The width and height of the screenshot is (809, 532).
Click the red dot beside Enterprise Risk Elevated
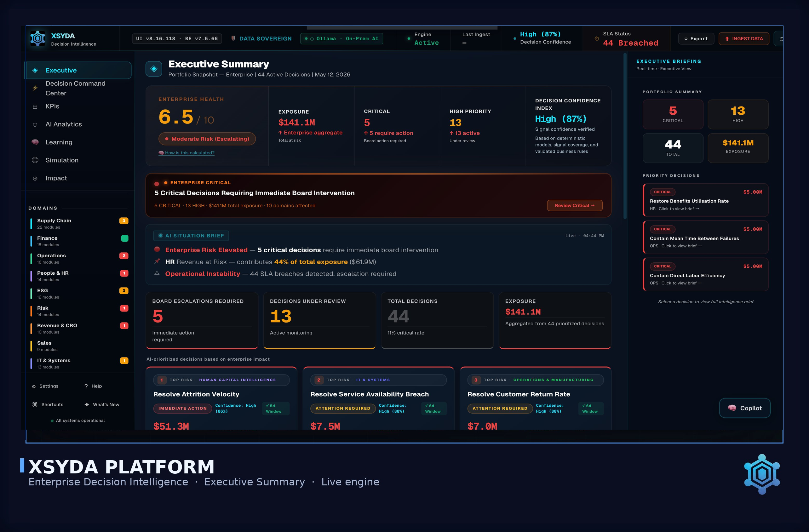pos(157,249)
